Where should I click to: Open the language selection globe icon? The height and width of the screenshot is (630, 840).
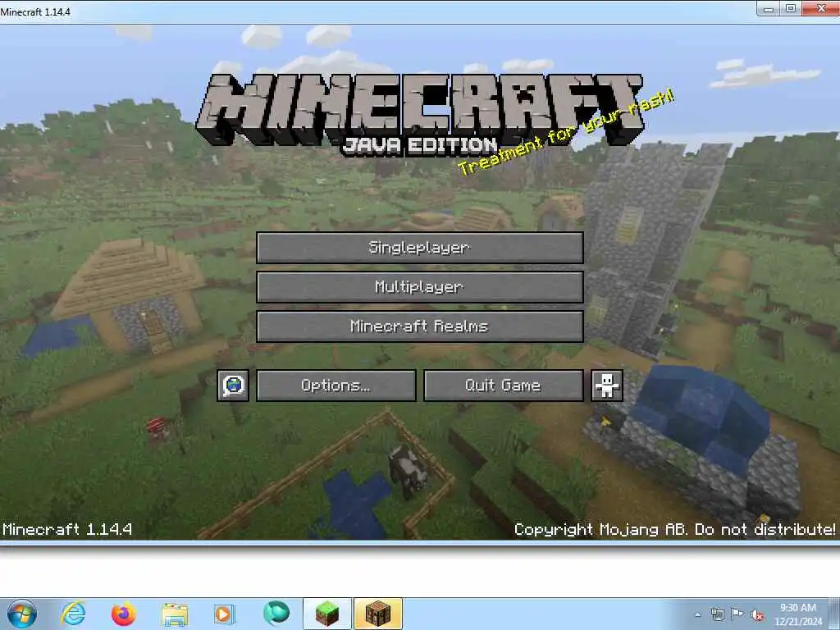click(x=233, y=386)
